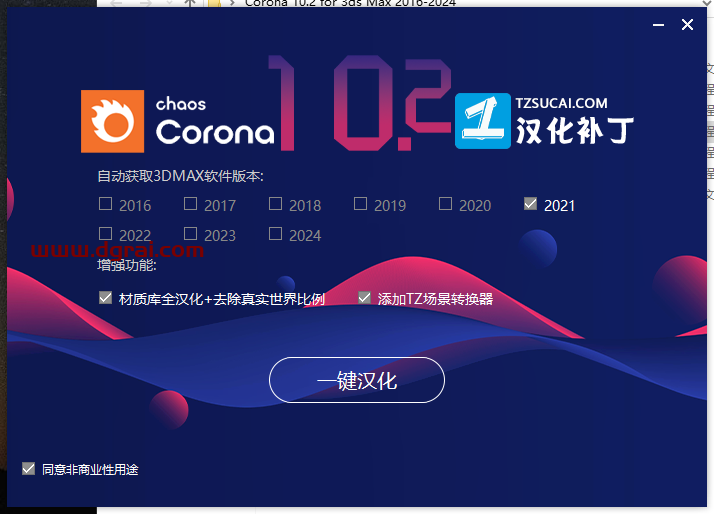Click the blue TZSUCAI logo icon

[x=483, y=121]
